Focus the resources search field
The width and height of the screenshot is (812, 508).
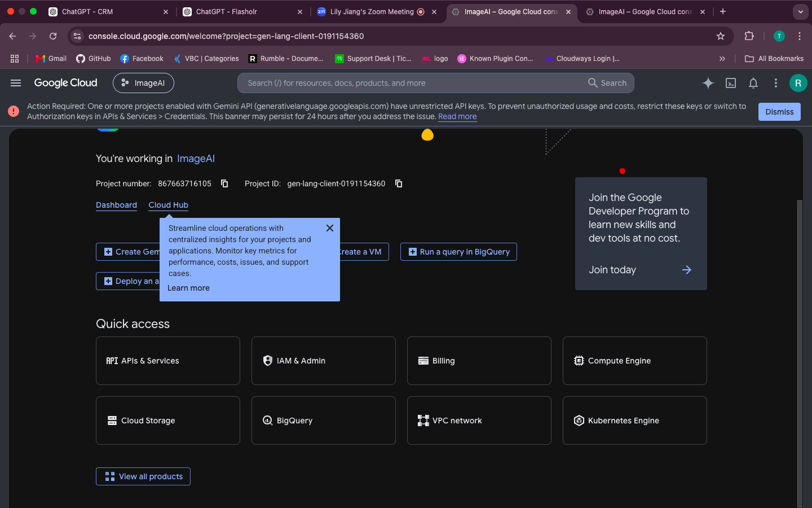coord(412,83)
